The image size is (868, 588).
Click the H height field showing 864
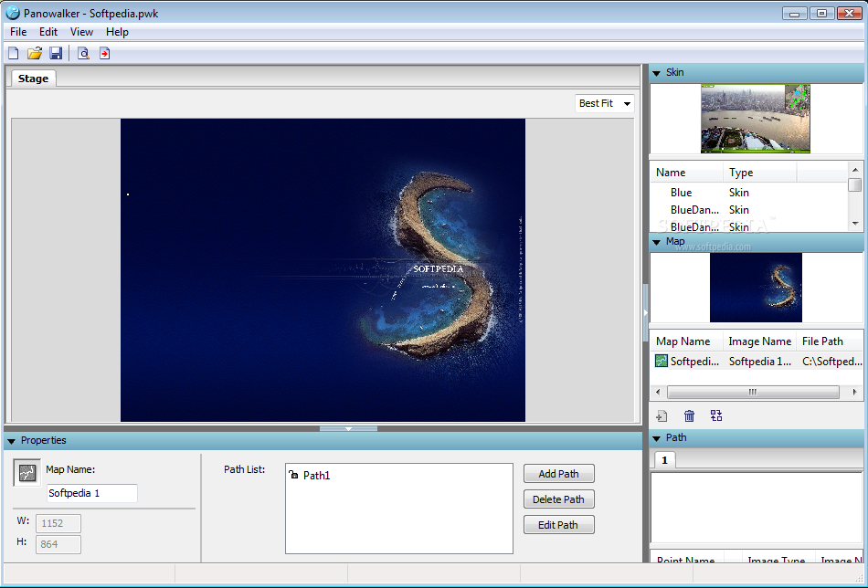point(58,544)
